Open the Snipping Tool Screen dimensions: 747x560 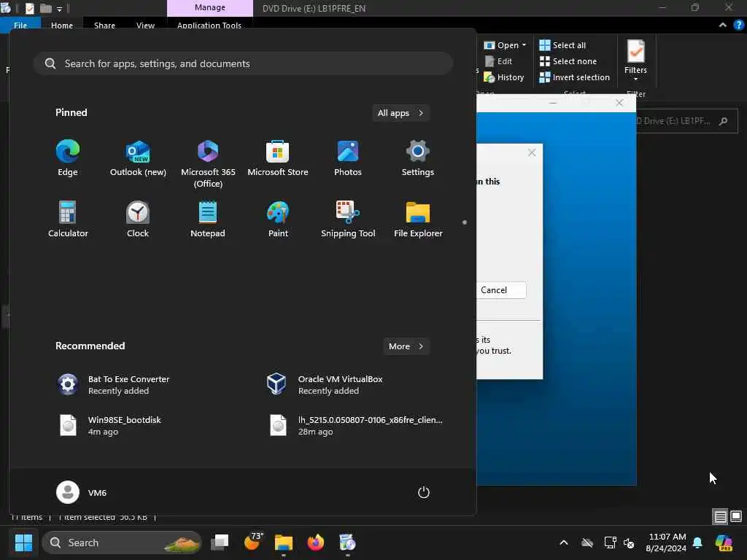point(348,219)
